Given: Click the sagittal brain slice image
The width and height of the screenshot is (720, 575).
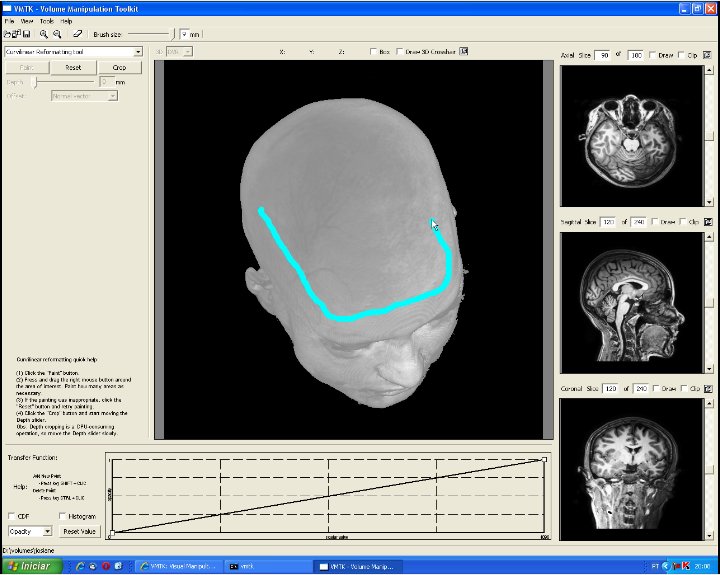Looking at the screenshot, I should pyautogui.click(x=632, y=303).
